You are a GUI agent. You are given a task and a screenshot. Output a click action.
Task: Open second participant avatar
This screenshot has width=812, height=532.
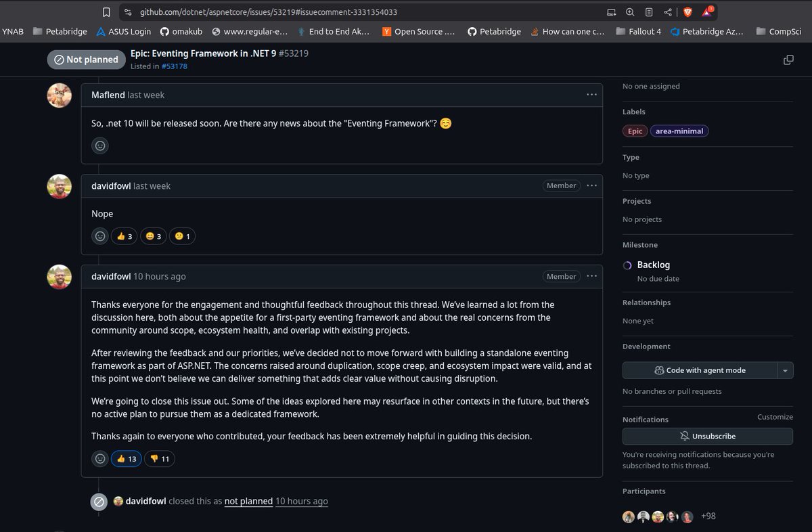pos(644,516)
